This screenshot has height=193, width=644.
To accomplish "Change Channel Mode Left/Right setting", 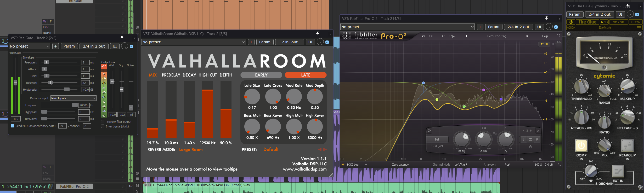I will click(461, 165).
